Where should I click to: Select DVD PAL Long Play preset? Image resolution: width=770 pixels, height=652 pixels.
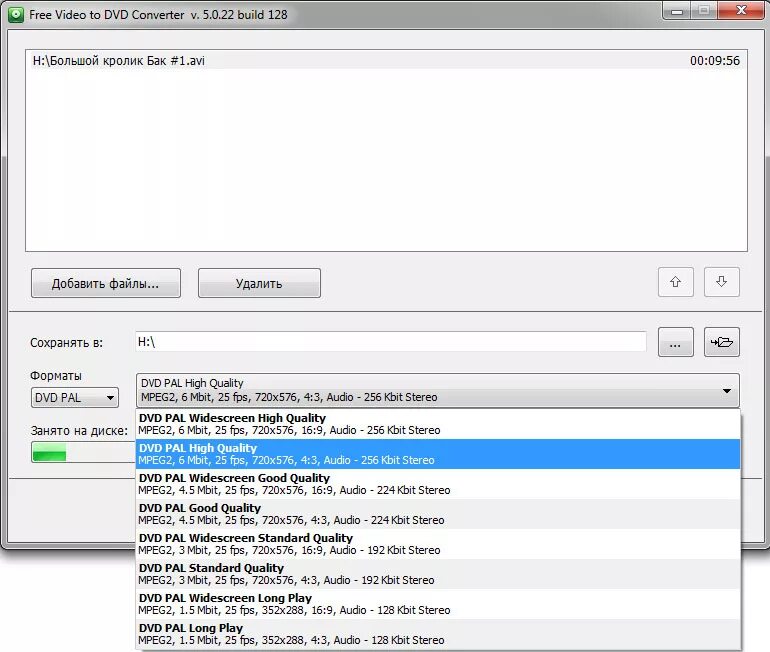438,634
